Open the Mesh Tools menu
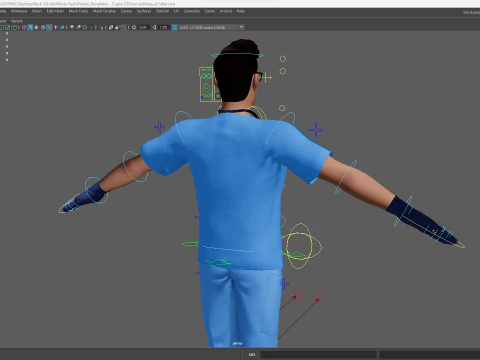The image size is (480, 360). (x=78, y=11)
